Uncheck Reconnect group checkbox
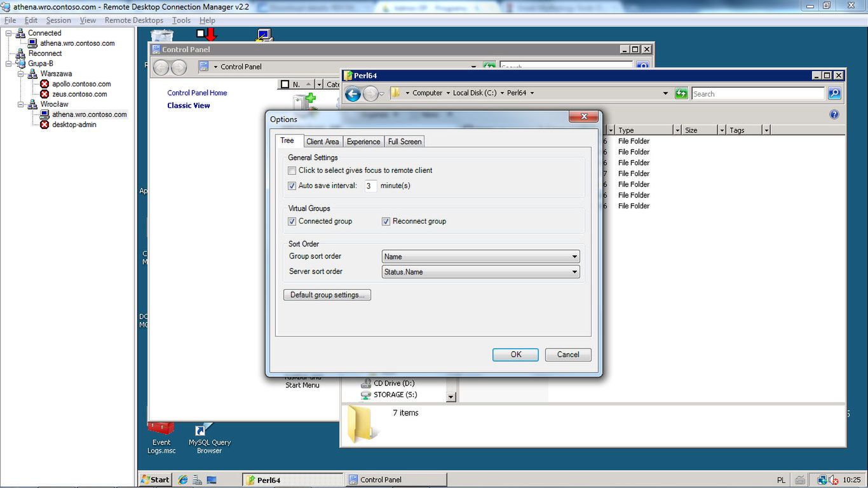Image resolution: width=868 pixels, height=488 pixels. (x=386, y=221)
